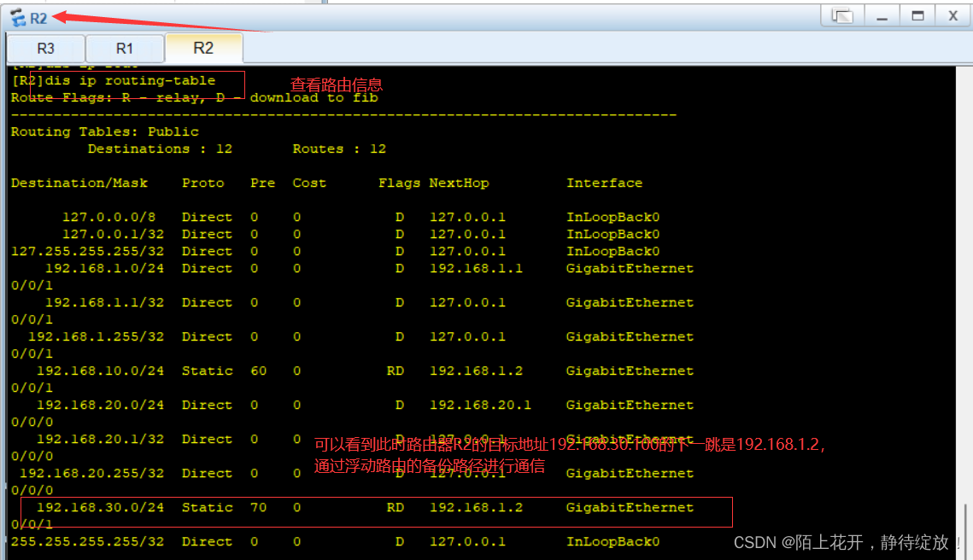Click the RD flag in 192.168.30.0 row
The image size is (973, 560).
(396, 507)
